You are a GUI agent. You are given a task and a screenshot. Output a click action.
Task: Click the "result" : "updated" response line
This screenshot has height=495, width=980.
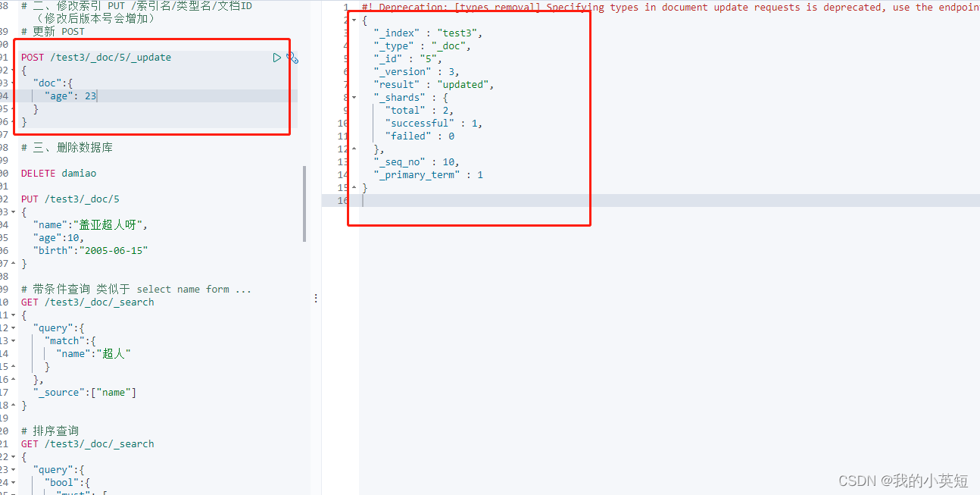click(434, 85)
